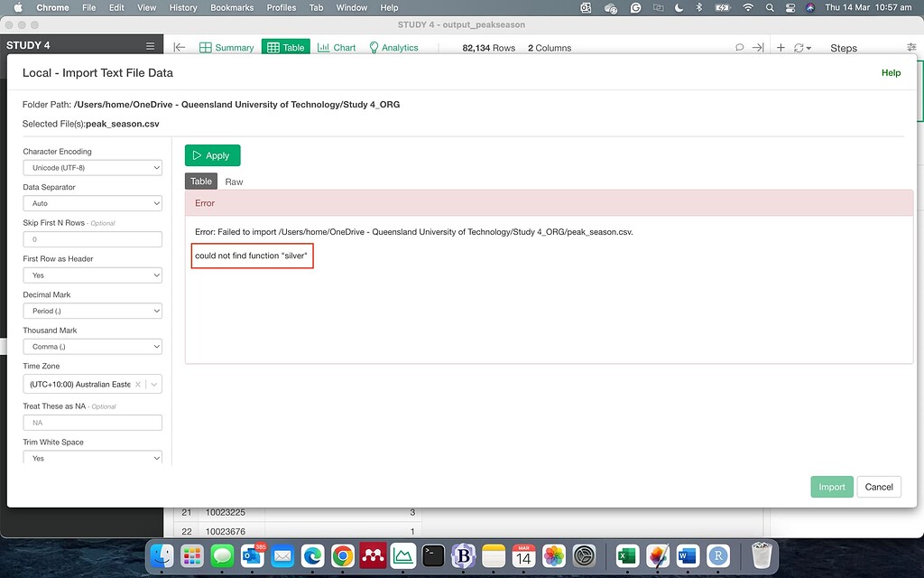
Task: Switch to the Raw tab
Action: (234, 181)
